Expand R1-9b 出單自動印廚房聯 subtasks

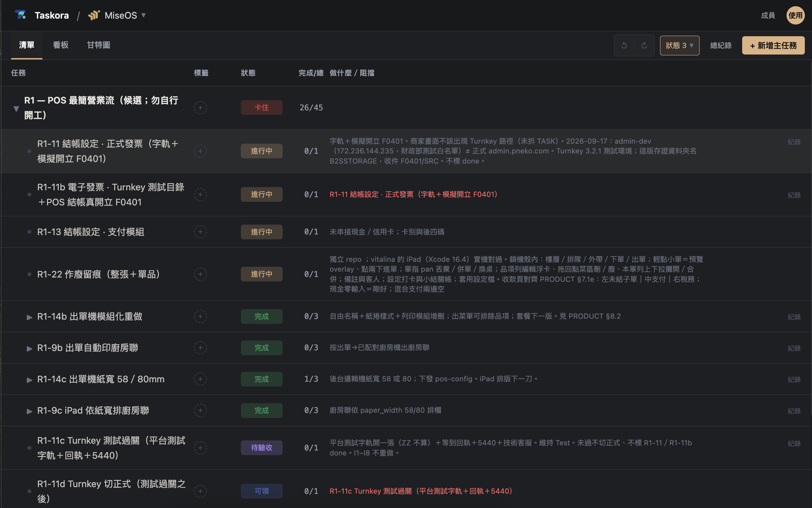click(29, 348)
